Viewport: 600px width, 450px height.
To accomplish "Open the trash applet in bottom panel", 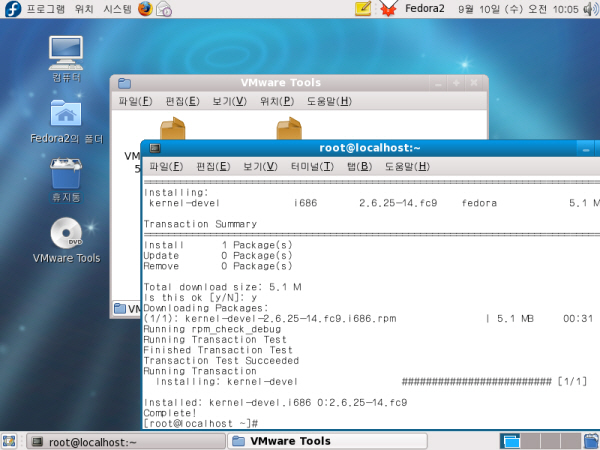I will click(591, 441).
